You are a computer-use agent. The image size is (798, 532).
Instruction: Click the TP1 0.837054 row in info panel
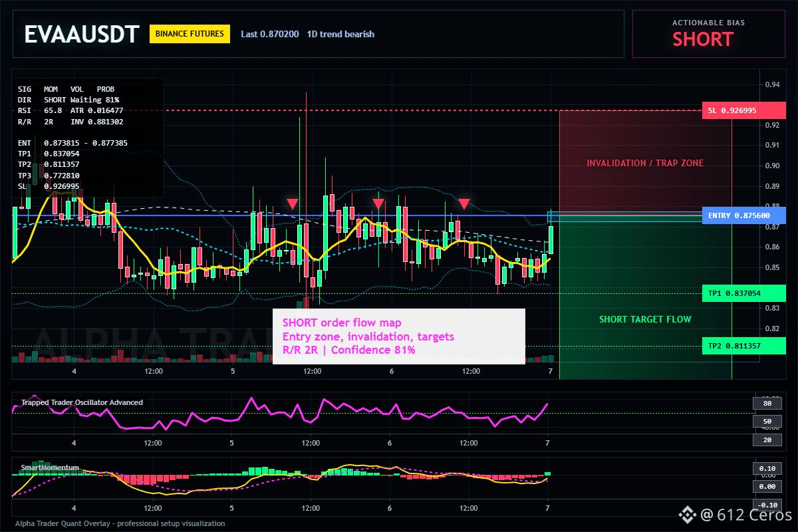tap(49, 154)
